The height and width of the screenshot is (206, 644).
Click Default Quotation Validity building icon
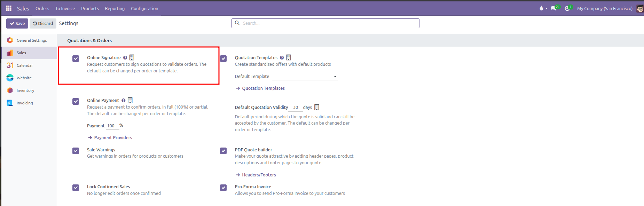pyautogui.click(x=317, y=107)
